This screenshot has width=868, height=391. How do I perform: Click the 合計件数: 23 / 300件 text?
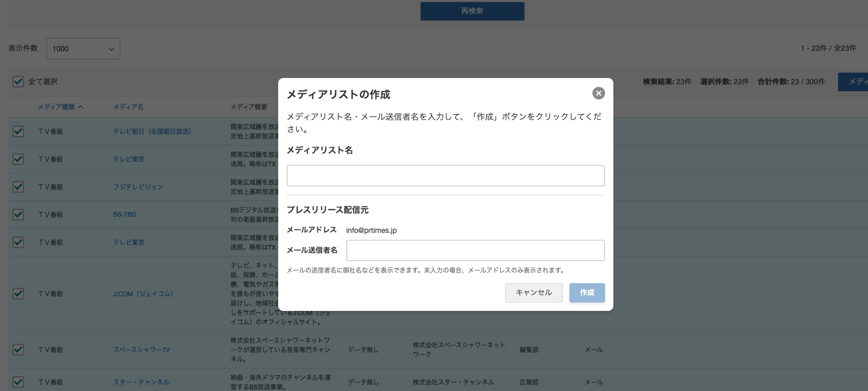pyautogui.click(x=792, y=82)
